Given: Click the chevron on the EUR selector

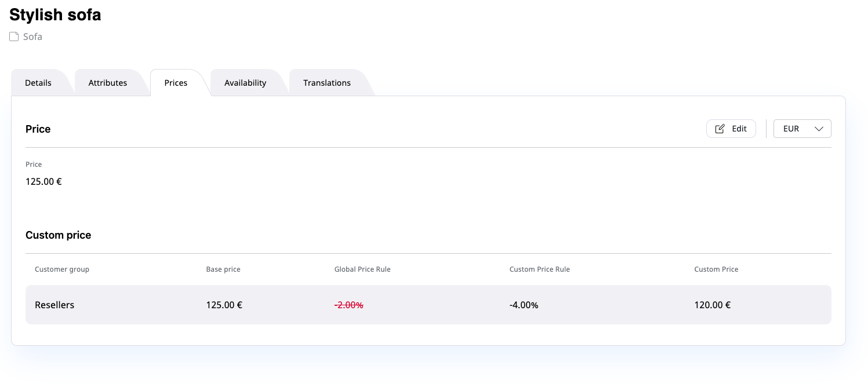Looking at the screenshot, I should pos(819,129).
